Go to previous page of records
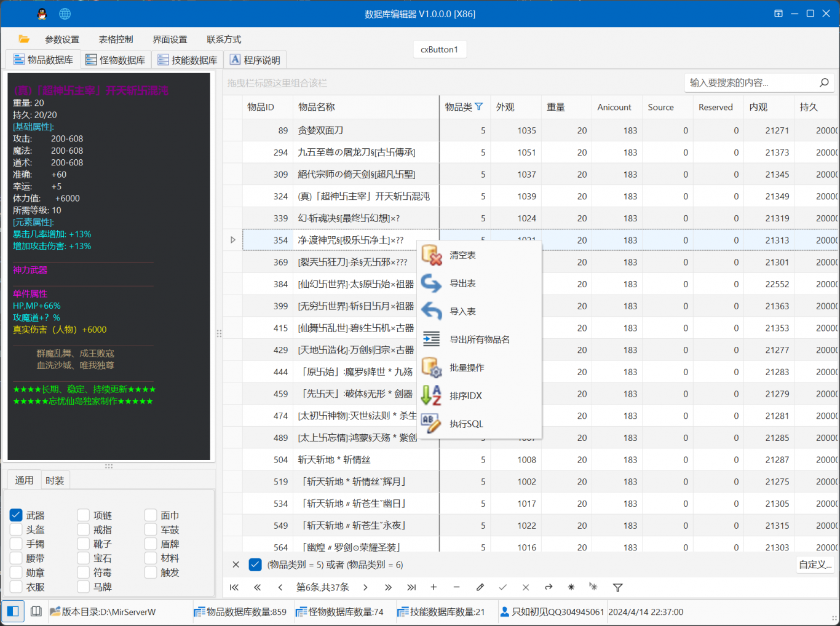This screenshot has width=840, height=626. pyautogui.click(x=257, y=587)
